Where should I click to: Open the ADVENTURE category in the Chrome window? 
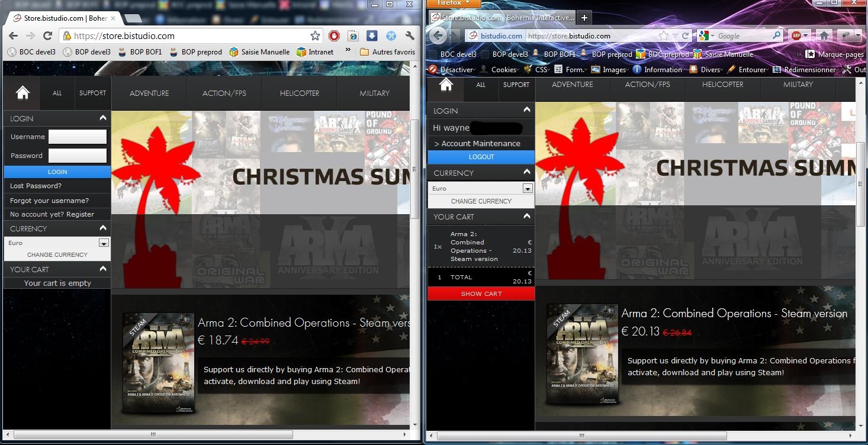tap(149, 93)
